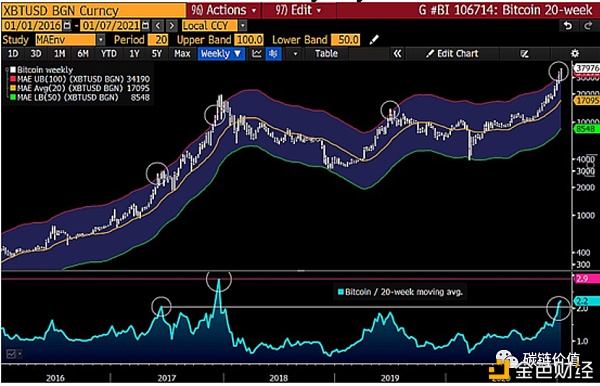This screenshot has height=386, width=600.
Task: Click the chart title G #BI 106714
Action: 505,10
